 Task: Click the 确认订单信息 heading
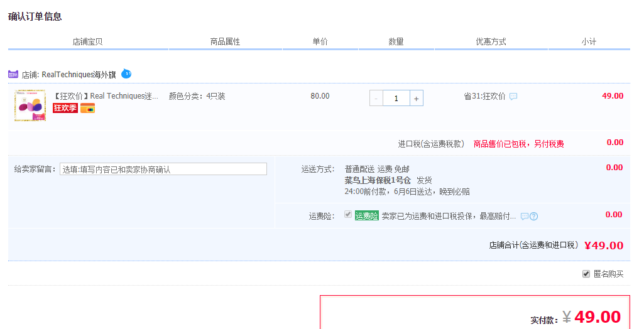(35, 17)
